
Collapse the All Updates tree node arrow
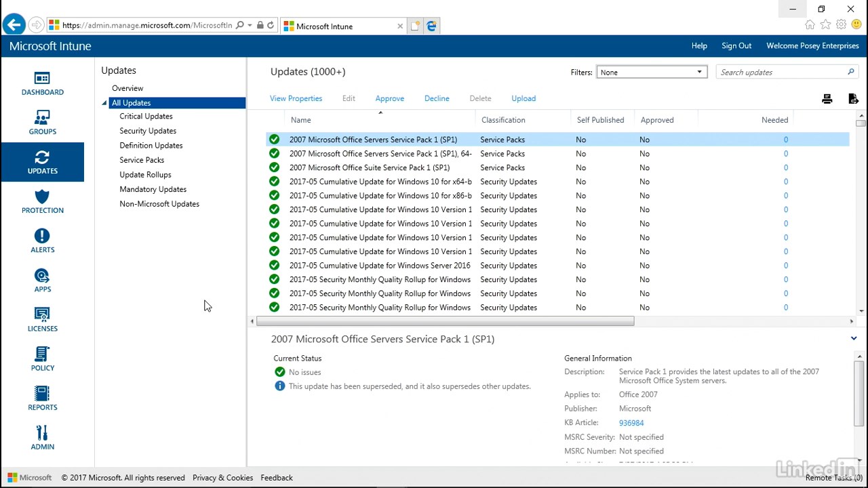104,103
